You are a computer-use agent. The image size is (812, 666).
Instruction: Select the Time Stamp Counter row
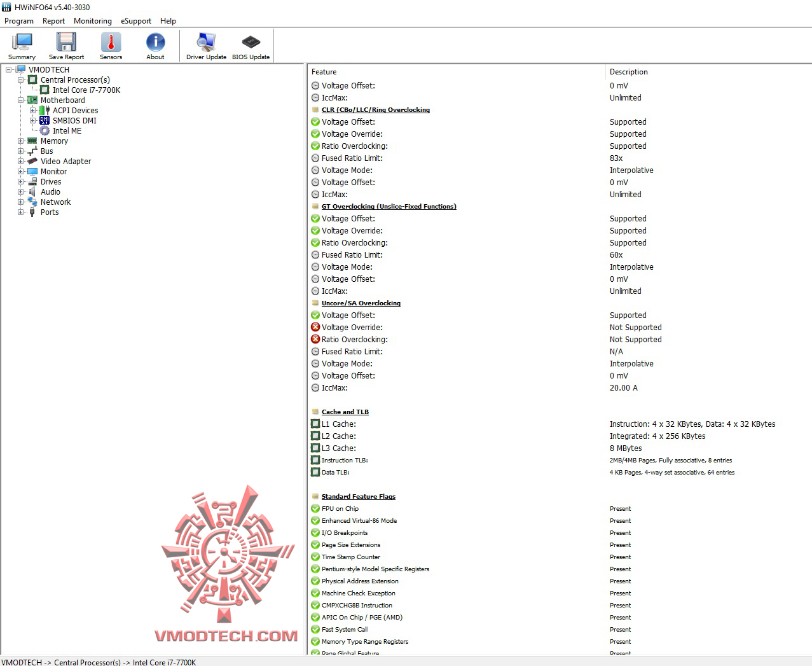560,557
